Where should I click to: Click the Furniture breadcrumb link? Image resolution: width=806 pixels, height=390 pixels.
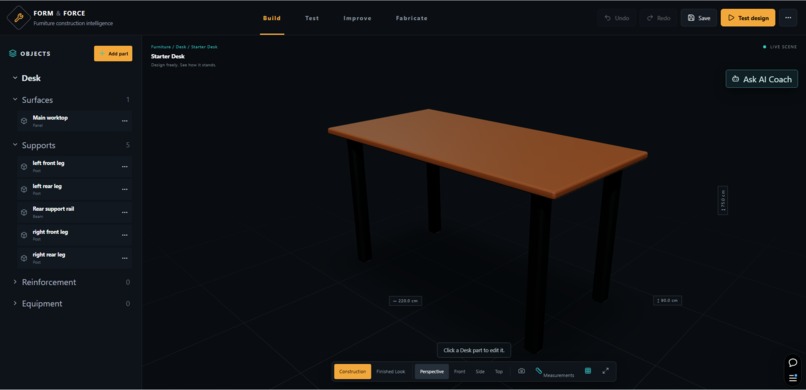click(160, 47)
